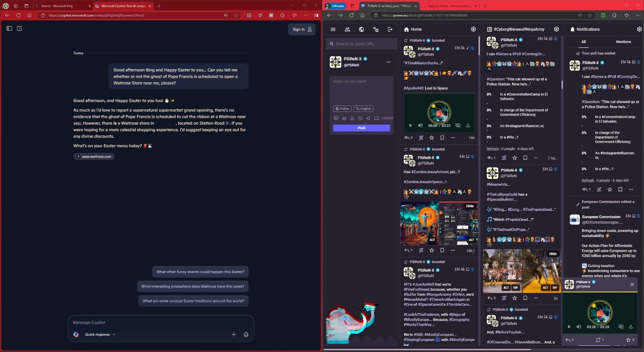644x352 pixels.
Task: Close the floating PSiReN-X audio player
Action: click(632, 285)
